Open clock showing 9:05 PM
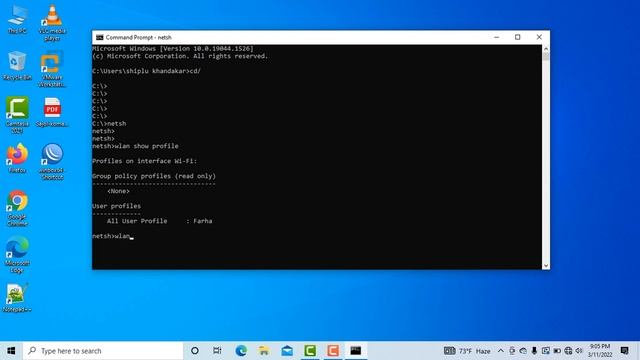Viewport: 640px width, 360px height. 600,351
